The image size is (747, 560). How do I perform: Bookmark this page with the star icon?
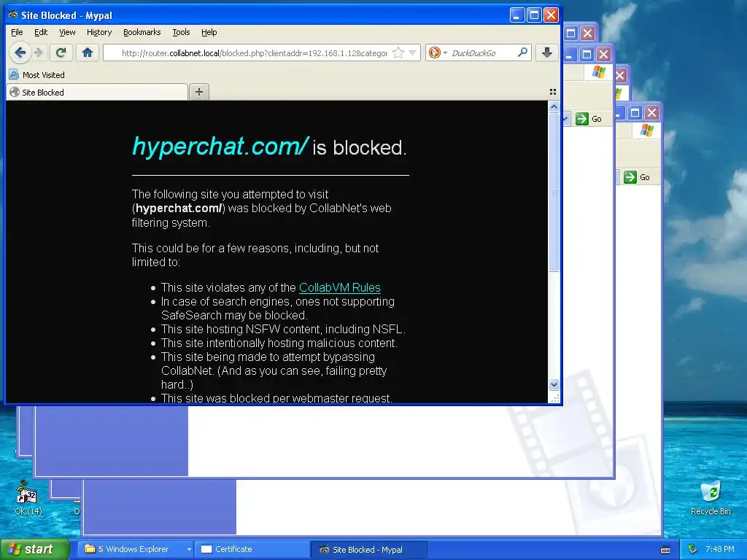[x=398, y=52]
